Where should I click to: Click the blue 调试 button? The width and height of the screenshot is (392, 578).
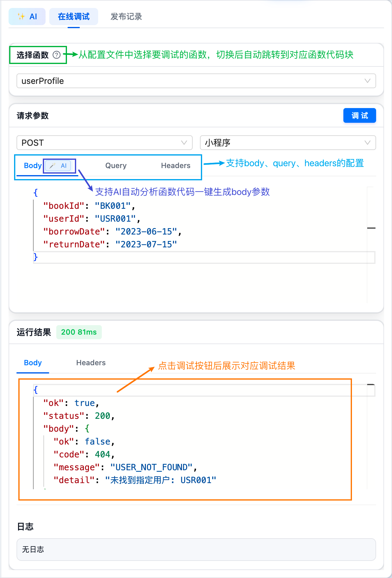click(359, 115)
